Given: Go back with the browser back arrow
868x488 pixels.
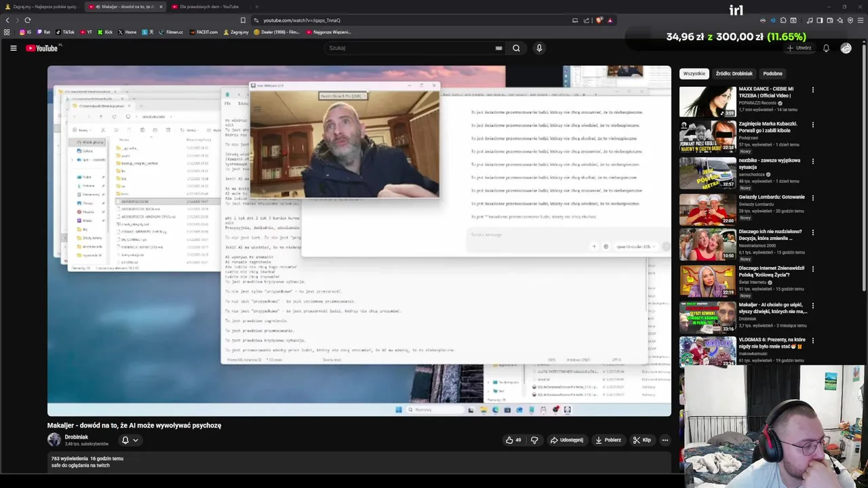Looking at the screenshot, I should (7, 20).
